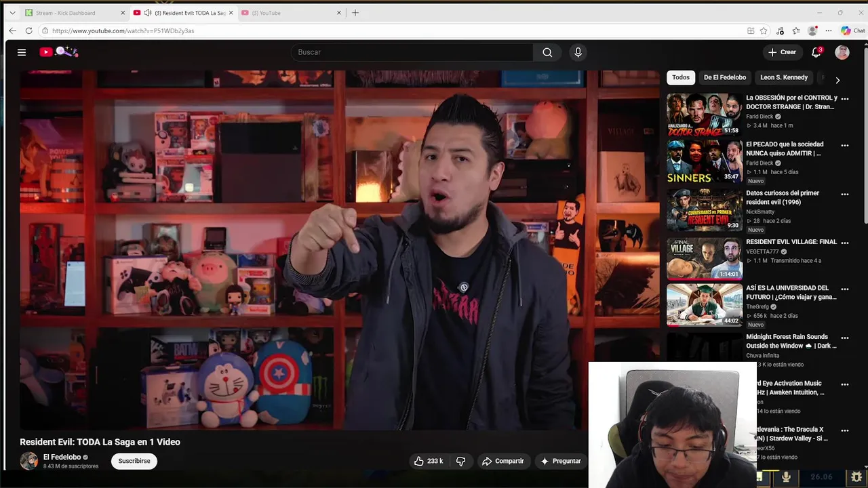Open the YouTube hamburger guide menu
The width and height of the screenshot is (868, 488).
(22, 52)
